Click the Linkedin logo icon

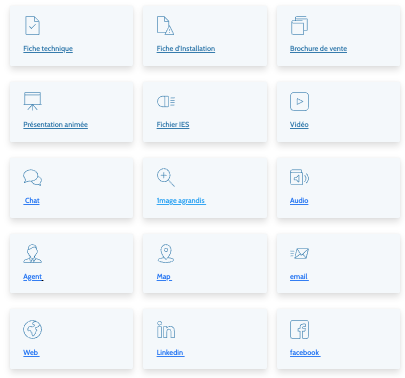point(166,329)
